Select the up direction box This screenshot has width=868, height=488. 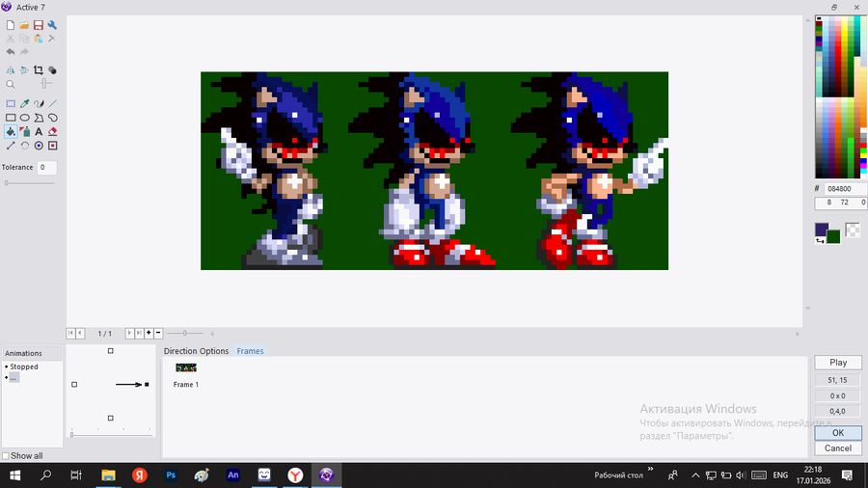[111, 351]
